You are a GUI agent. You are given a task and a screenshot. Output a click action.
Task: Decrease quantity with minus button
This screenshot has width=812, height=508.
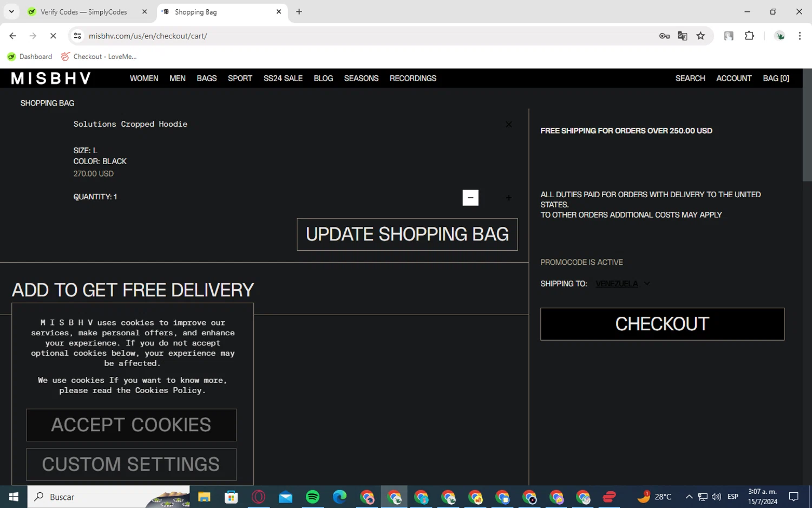(470, 198)
